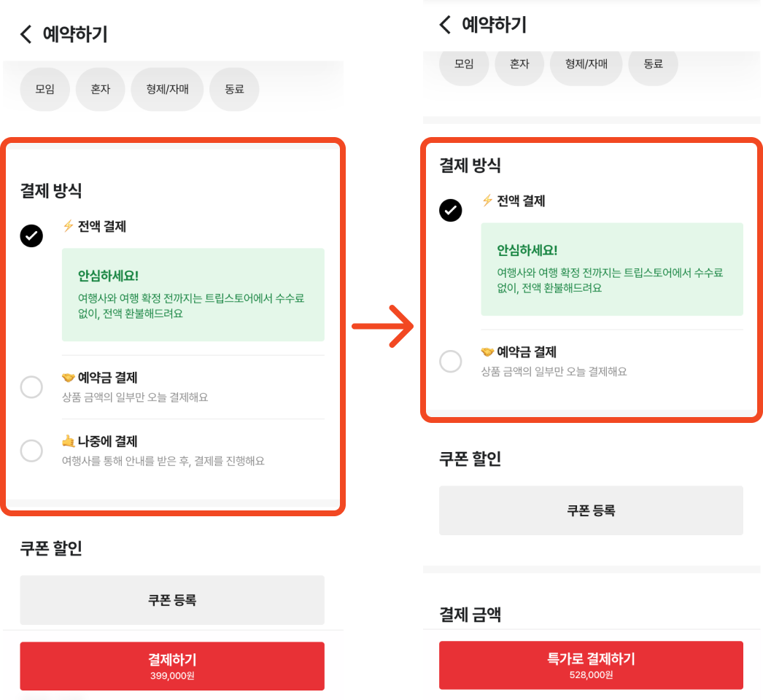The width and height of the screenshot is (763, 700).
Task: Select 예약금 결제 radio on right screen
Action: [451, 362]
